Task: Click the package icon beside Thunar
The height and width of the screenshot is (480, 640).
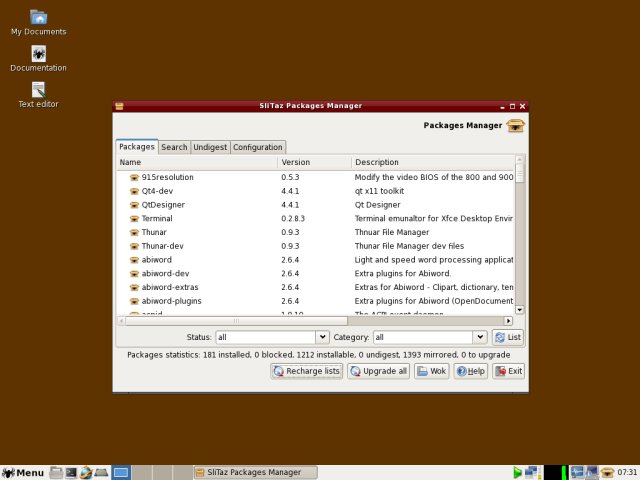Action: [134, 233]
